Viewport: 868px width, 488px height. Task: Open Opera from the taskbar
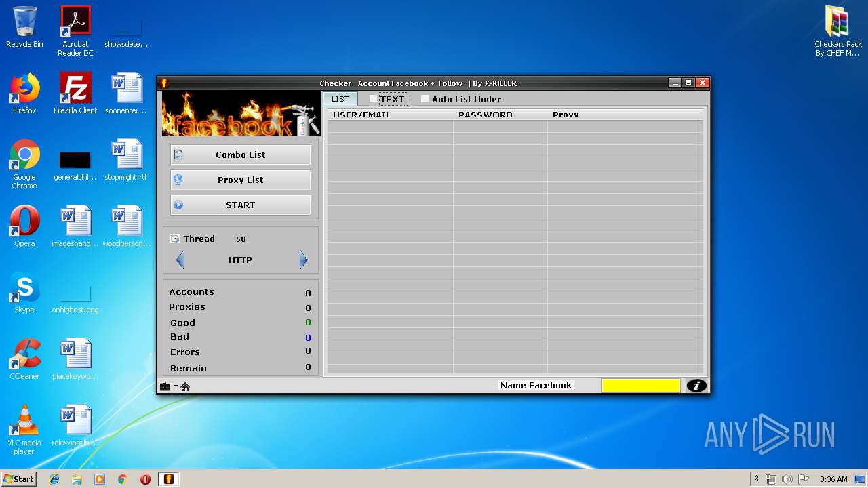point(145,479)
